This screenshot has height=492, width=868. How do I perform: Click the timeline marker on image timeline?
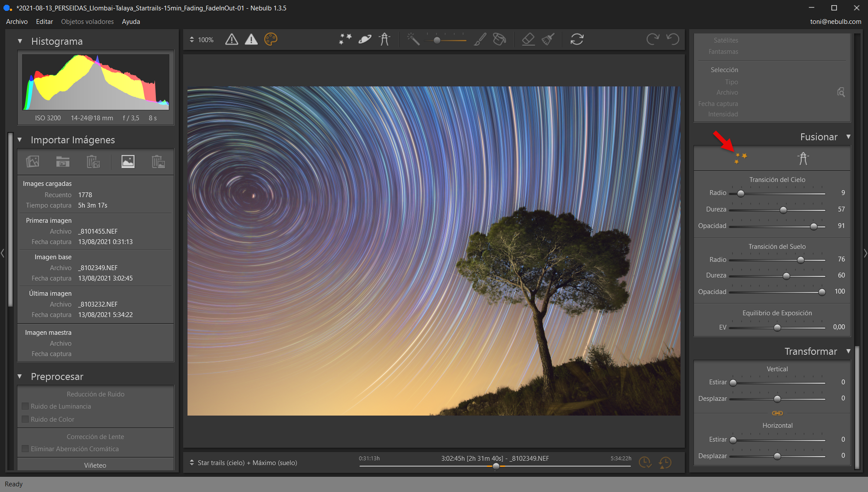496,466
